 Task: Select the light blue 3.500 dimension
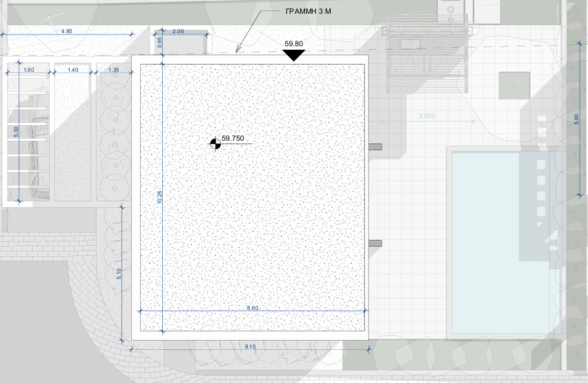[x=427, y=116]
